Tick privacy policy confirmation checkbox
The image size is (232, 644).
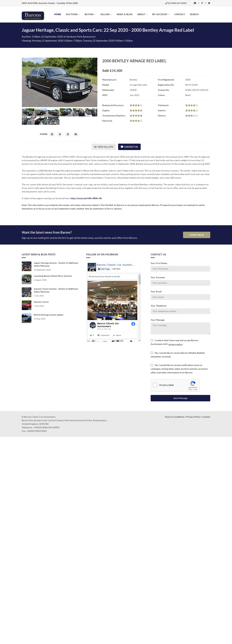pyautogui.click(x=152, y=340)
